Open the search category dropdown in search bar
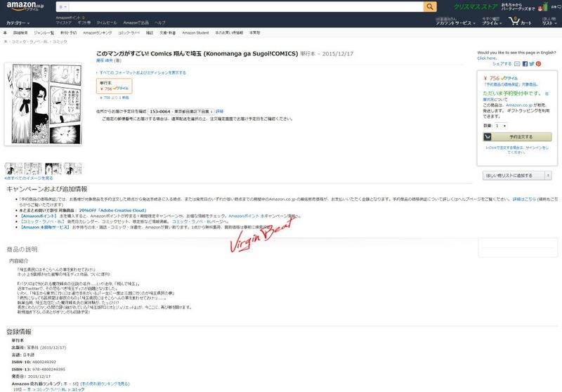This screenshot has height=392, width=562. 63,7
